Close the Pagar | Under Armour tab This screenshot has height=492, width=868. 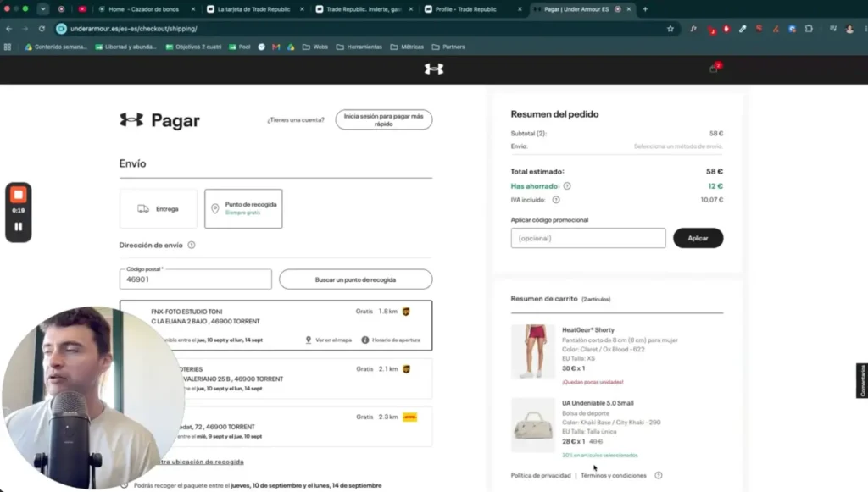click(x=629, y=8)
